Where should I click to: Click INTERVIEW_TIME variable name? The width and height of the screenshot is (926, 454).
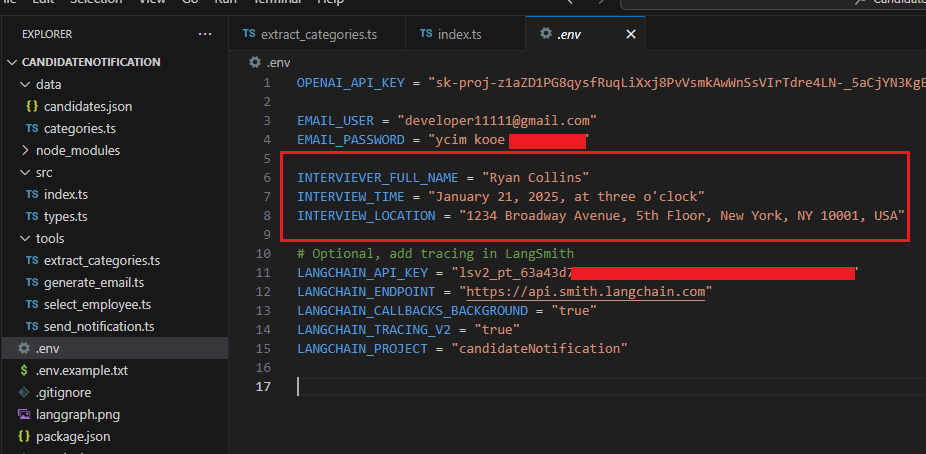tap(351, 197)
